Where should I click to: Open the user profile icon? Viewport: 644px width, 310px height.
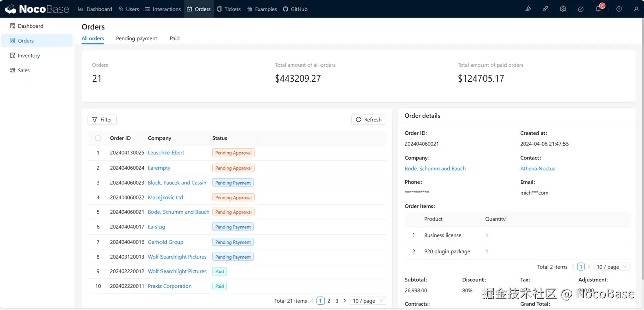[636, 9]
